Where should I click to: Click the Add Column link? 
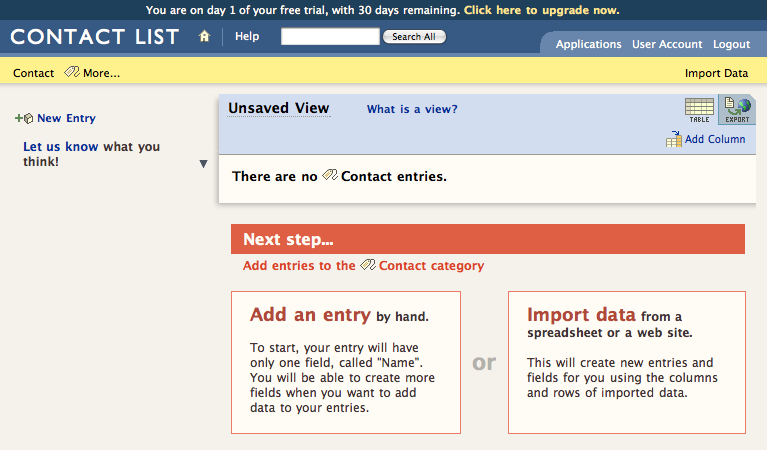click(x=715, y=139)
